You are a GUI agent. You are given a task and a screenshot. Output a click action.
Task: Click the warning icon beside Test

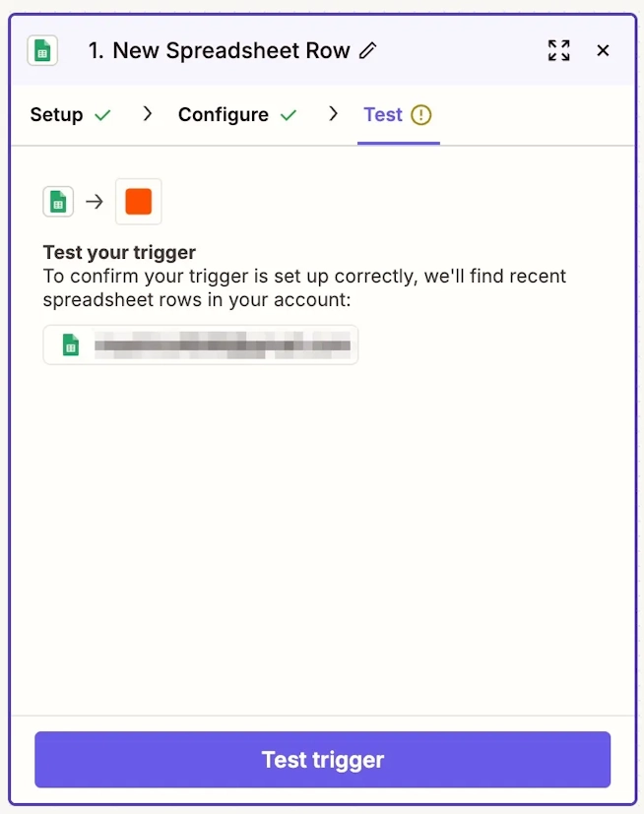click(x=421, y=115)
